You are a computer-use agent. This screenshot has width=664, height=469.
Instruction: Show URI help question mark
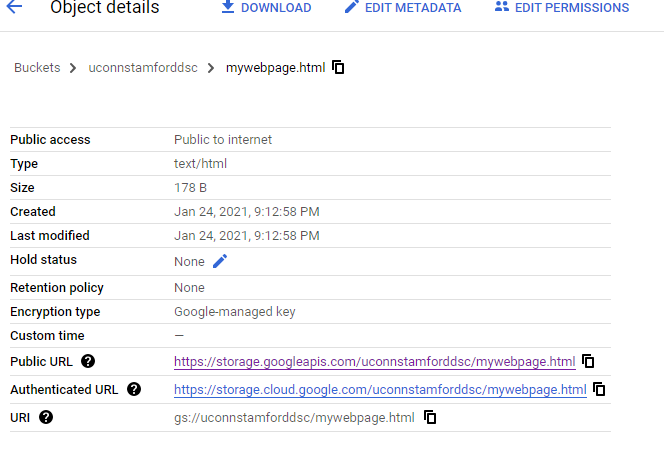(x=46, y=417)
